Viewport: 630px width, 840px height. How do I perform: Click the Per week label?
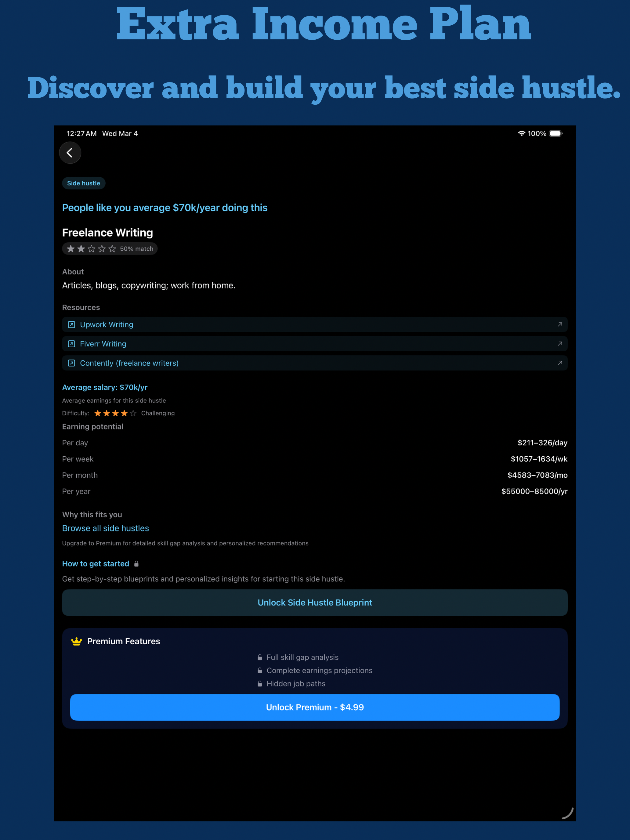[x=78, y=459]
